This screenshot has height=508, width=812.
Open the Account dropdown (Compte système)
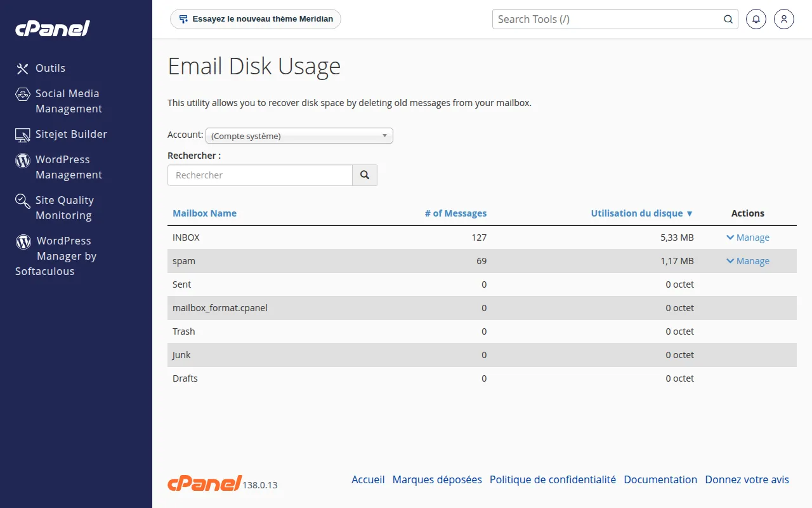[x=299, y=136]
